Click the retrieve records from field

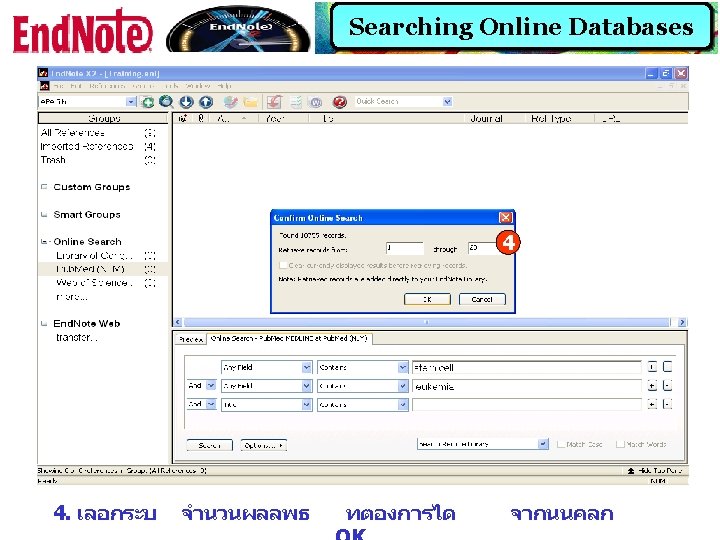point(405,248)
